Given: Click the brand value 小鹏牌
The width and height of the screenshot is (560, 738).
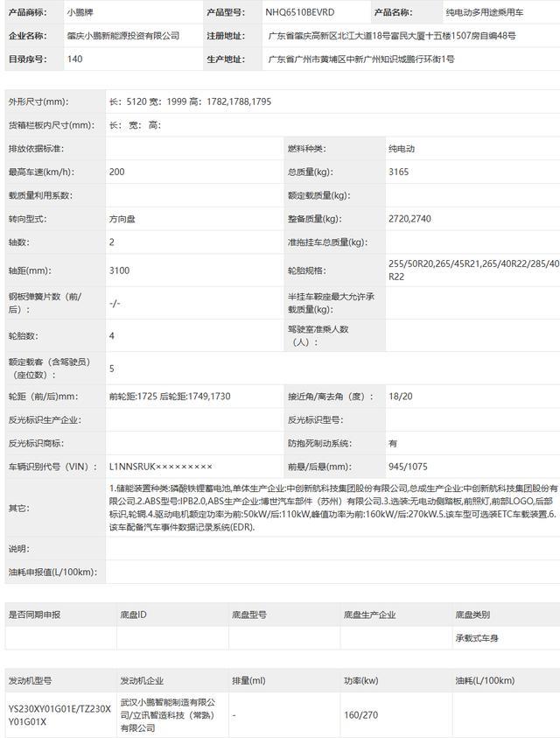Looking at the screenshot, I should click(x=80, y=12).
